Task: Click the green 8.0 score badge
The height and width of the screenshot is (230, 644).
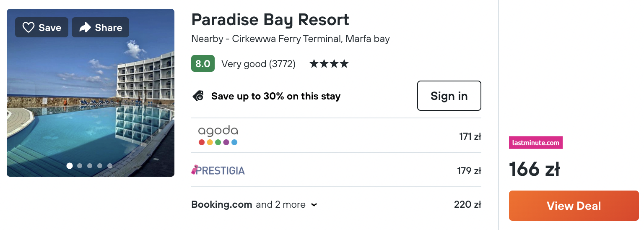Action: tap(203, 64)
